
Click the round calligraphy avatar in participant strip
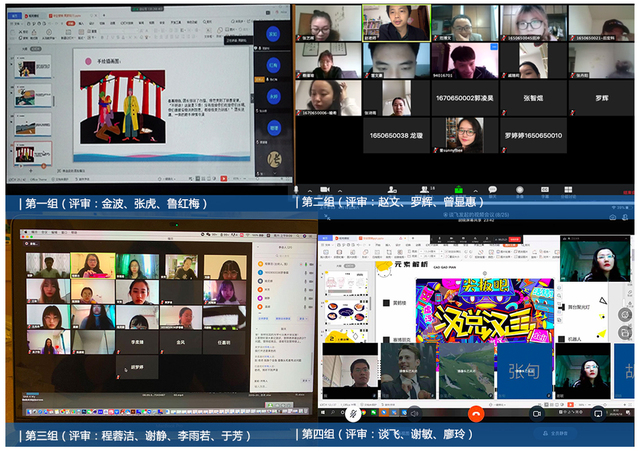(274, 160)
